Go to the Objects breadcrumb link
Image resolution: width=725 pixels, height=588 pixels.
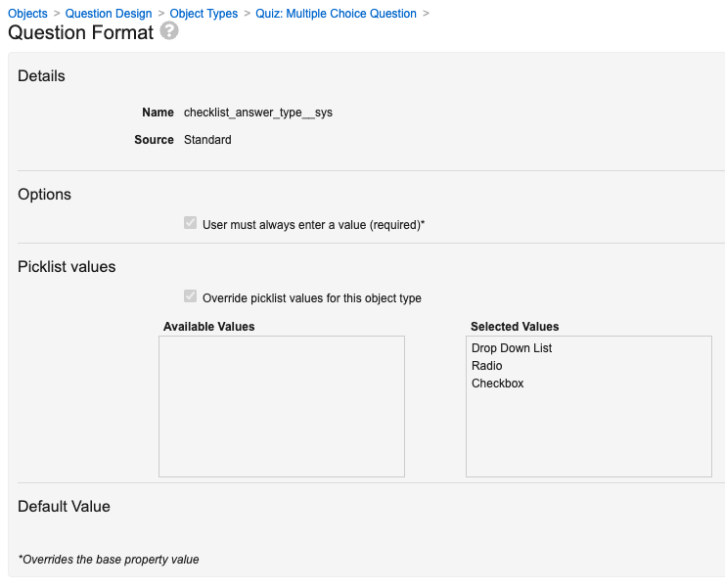click(27, 14)
